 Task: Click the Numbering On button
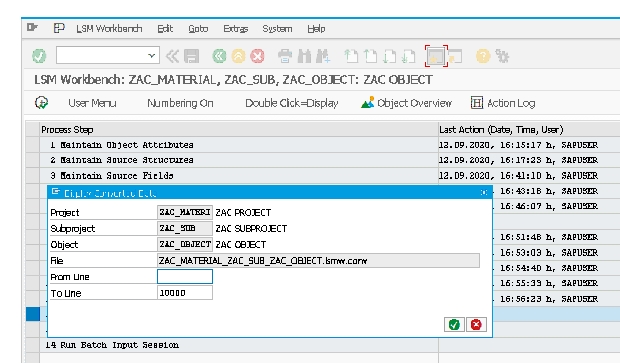click(180, 103)
